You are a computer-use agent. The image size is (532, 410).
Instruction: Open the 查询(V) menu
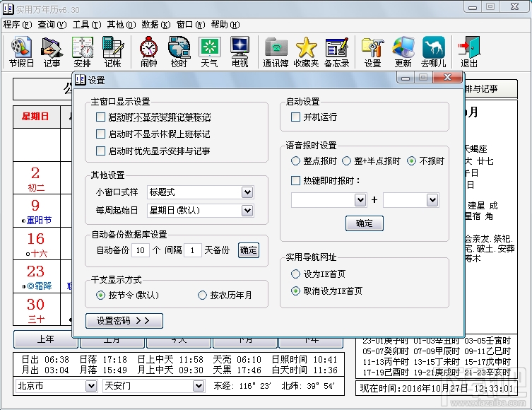click(52, 25)
